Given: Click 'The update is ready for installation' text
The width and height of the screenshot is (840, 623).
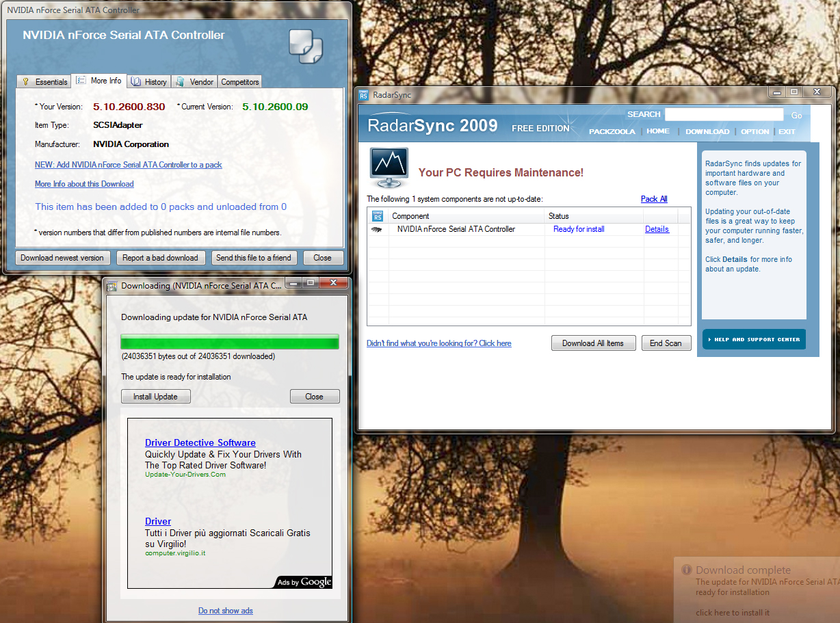Looking at the screenshot, I should pos(176,377).
